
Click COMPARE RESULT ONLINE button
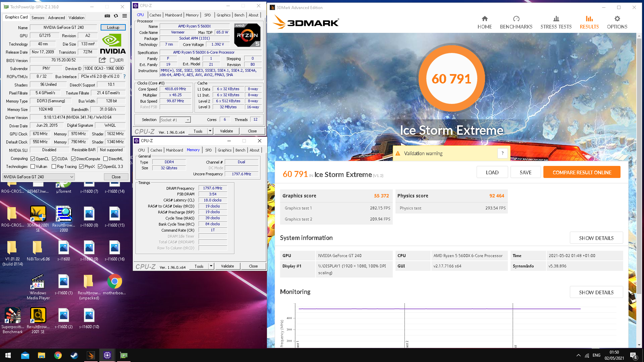582,172
